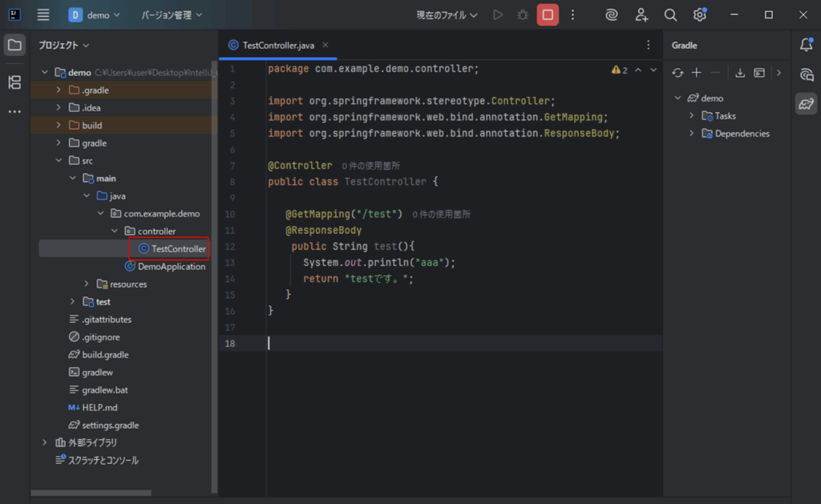Screen dimensions: 821x504
Task: Open IDE settings gear icon
Action: pos(699,14)
